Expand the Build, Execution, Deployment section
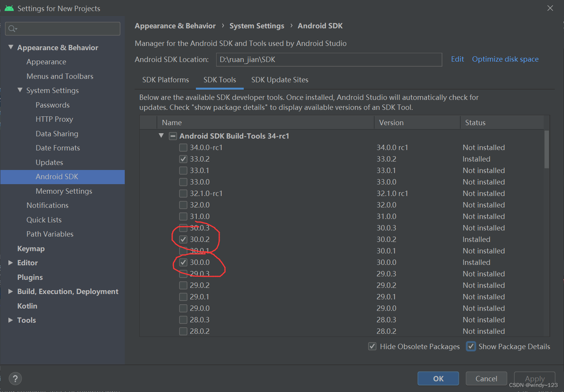Viewport: 564px width, 392px height. coord(10,291)
